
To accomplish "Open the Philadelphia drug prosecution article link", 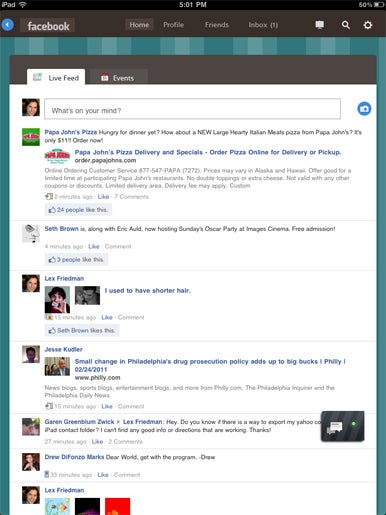I will coord(210,365).
